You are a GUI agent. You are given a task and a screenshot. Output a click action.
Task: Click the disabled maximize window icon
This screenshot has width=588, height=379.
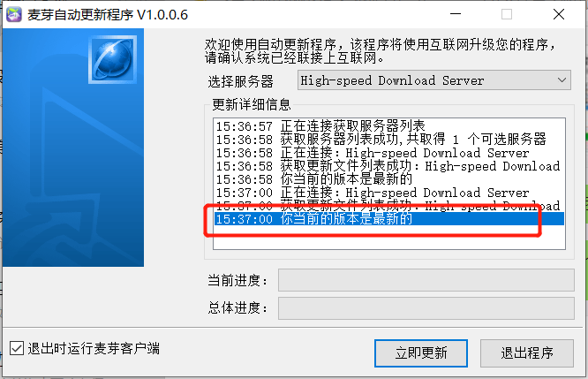[x=507, y=14]
